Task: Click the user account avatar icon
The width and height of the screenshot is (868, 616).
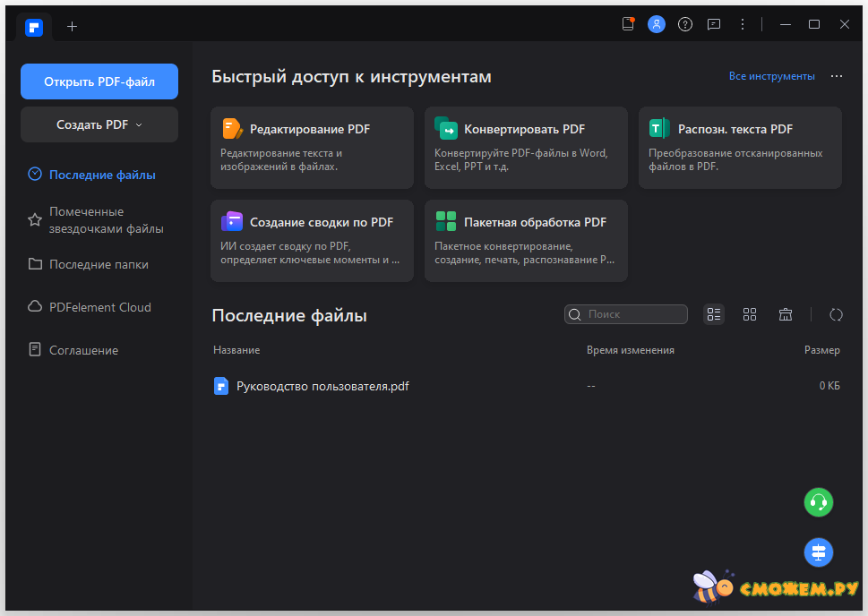Action: pyautogui.click(x=657, y=25)
